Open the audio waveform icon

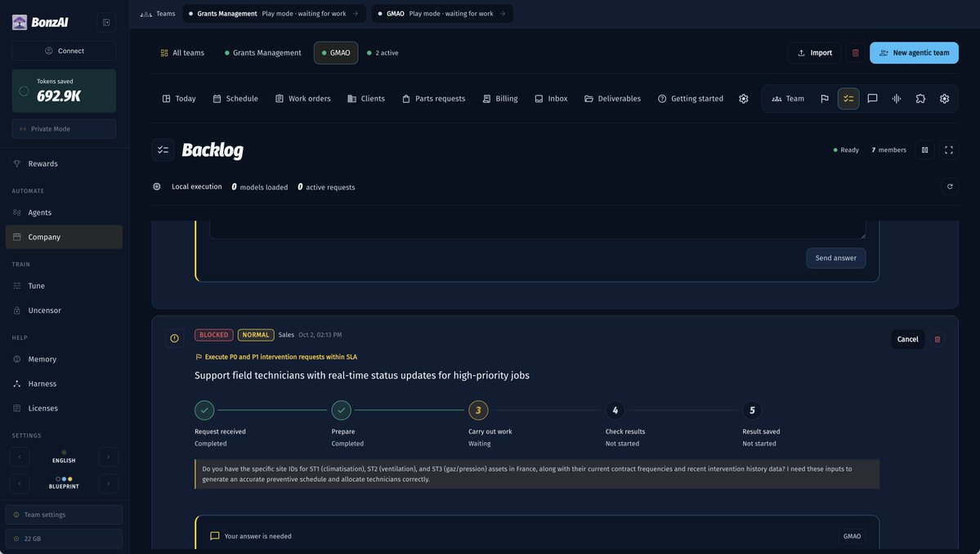click(897, 99)
